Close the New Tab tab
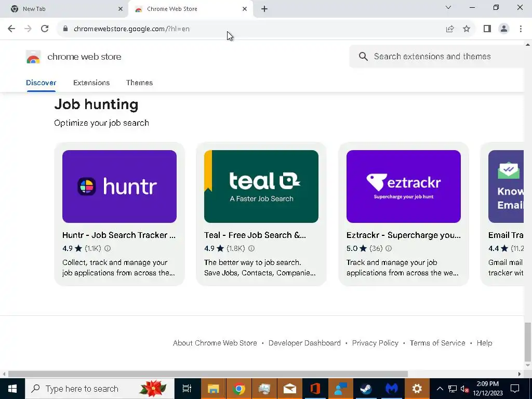The image size is (532, 399). pos(121,9)
